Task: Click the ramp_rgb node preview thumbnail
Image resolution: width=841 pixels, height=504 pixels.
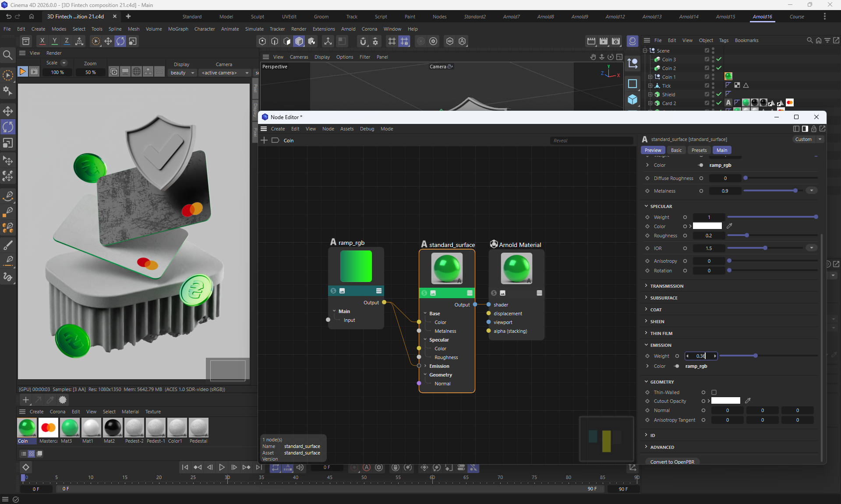Action: click(356, 266)
